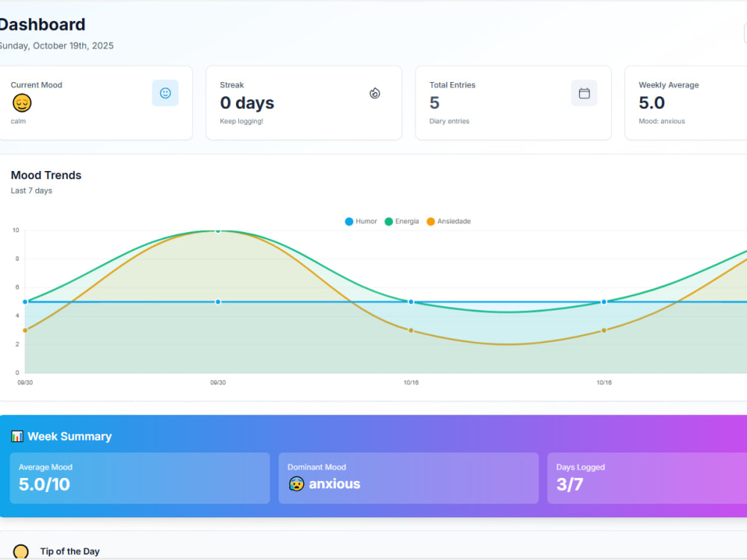Viewport: 747px width, 560px height.
Task: Click the date Sunday, October 19th, 2025
Action: tap(56, 46)
